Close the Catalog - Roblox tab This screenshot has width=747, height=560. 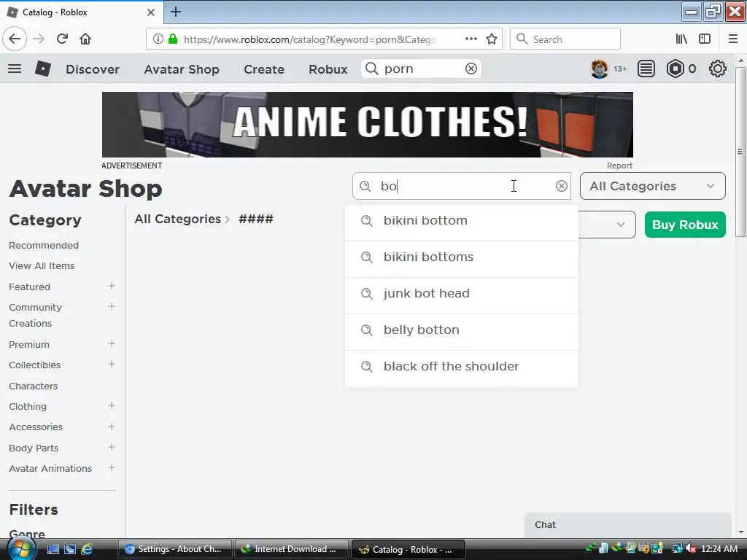click(151, 12)
